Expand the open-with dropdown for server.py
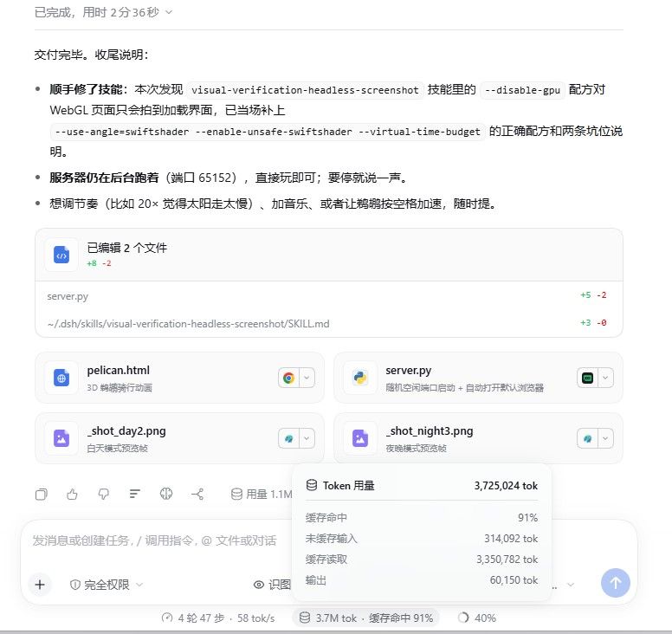Image resolution: width=672 pixels, height=634 pixels. (605, 378)
